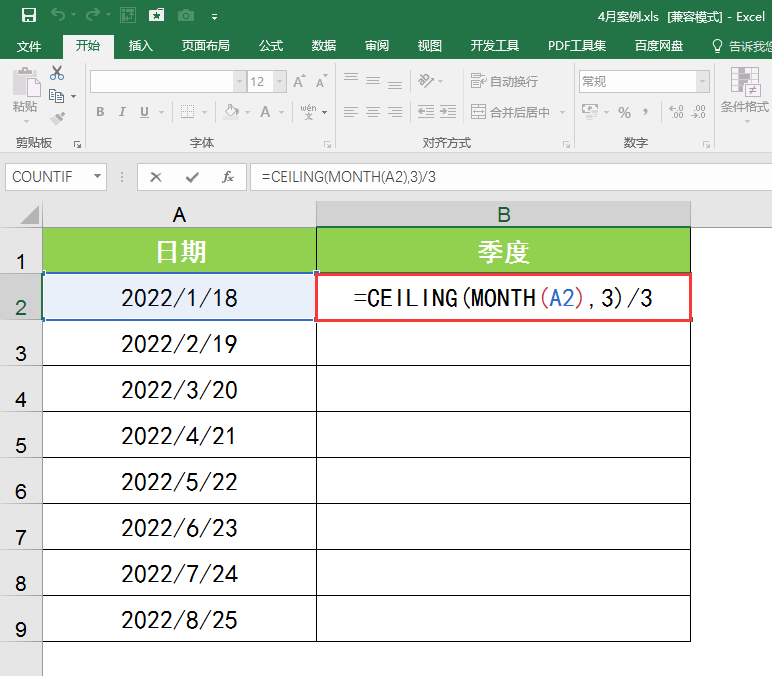Viewport: 772px width, 676px height.
Task: Click the Paste clipboard icon
Action: tap(26, 82)
